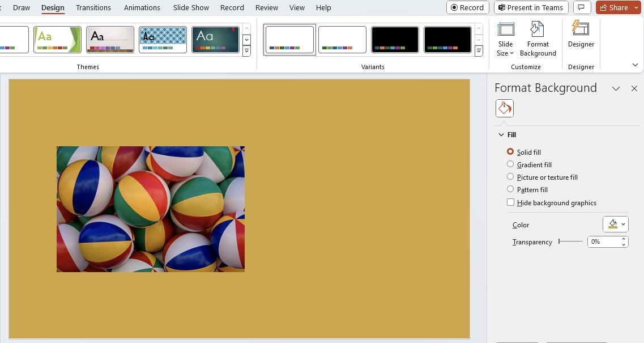Collapse the ribbon using the chevron

pyautogui.click(x=635, y=65)
